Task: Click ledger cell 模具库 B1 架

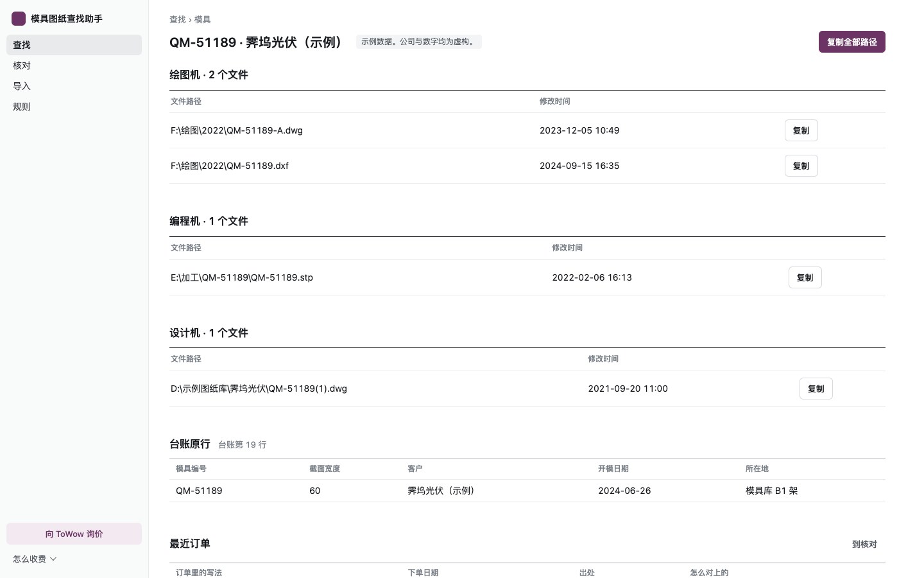Action: coord(771,491)
